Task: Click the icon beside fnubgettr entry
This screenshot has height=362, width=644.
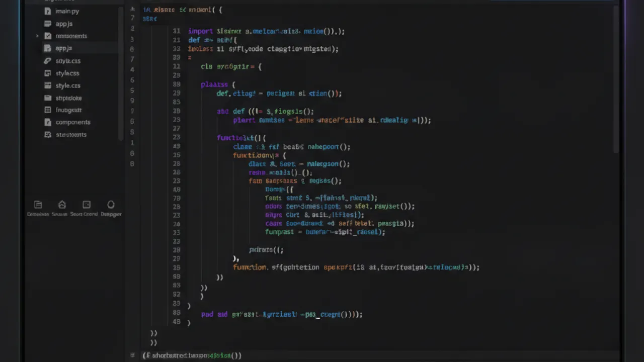Action: coord(48,110)
